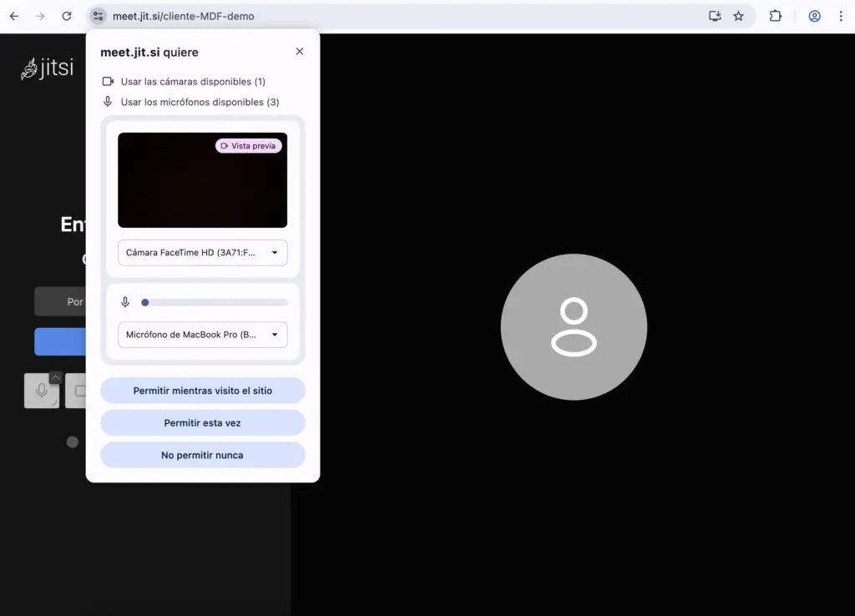Click No permitir nunca
855x616 pixels.
coord(203,455)
